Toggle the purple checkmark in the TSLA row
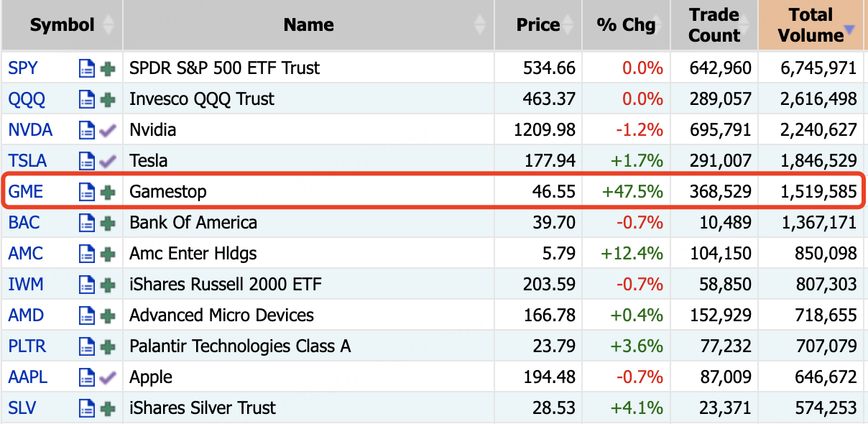 (108, 162)
